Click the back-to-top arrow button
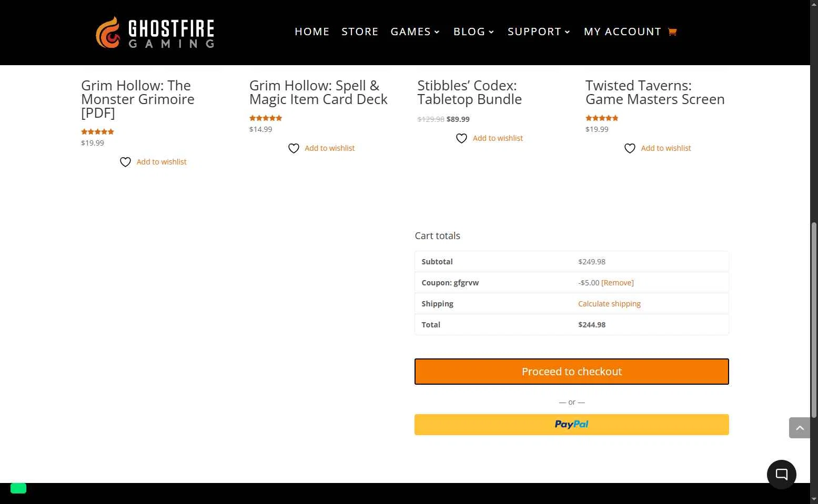This screenshot has height=504, width=818. coord(800,428)
